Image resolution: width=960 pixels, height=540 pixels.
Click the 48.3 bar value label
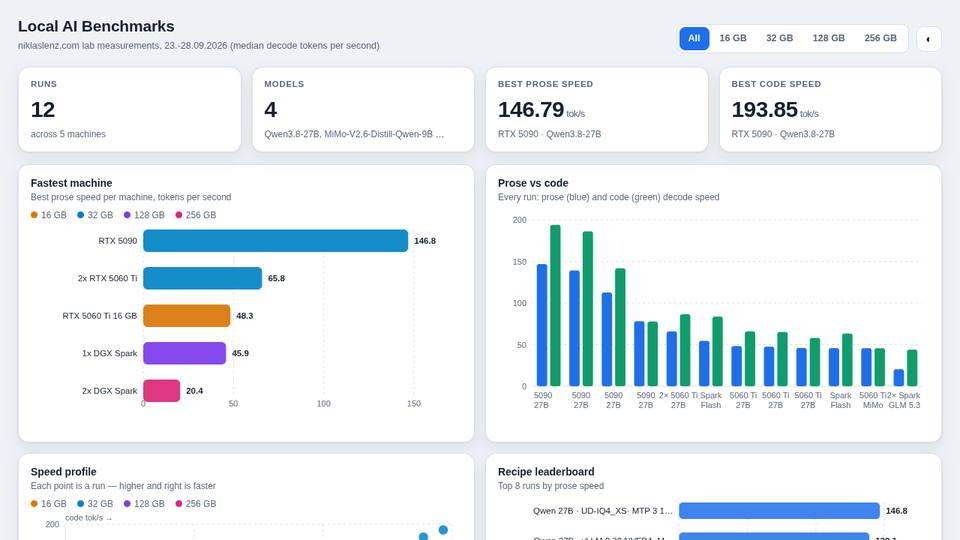(244, 316)
